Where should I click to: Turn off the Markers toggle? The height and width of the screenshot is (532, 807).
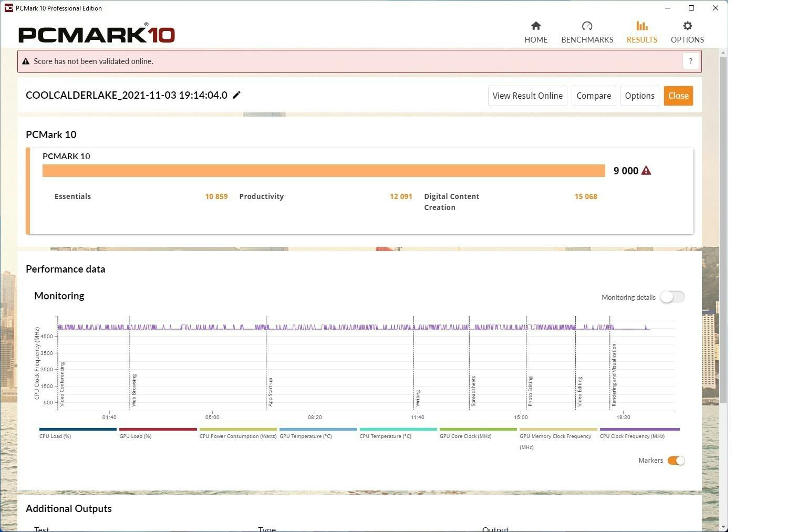676,461
